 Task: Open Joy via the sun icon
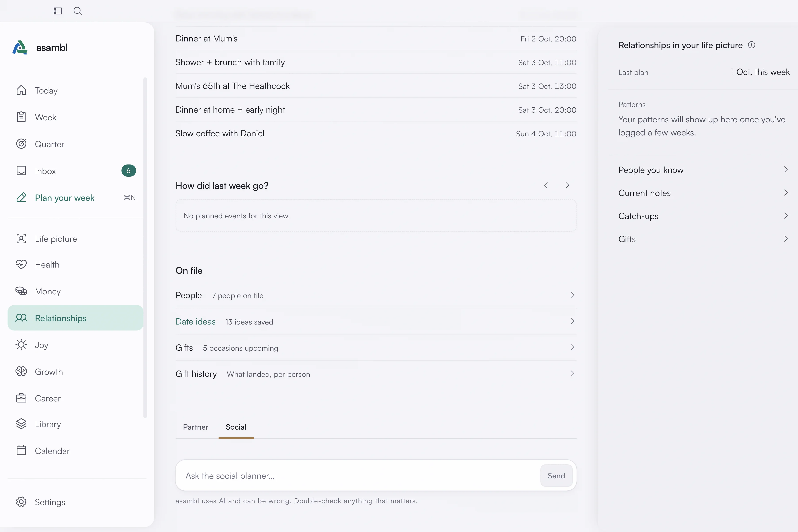(21, 345)
